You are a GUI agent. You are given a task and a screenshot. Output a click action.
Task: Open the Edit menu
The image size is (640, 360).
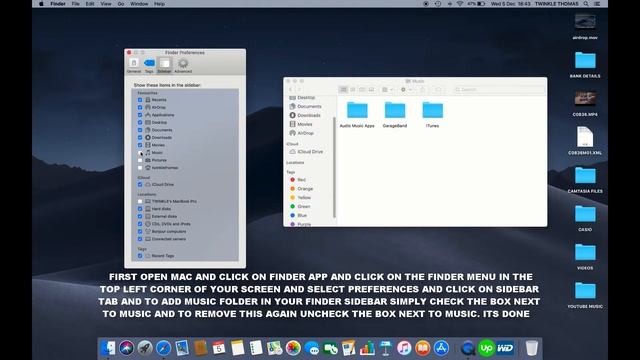(x=90, y=4)
